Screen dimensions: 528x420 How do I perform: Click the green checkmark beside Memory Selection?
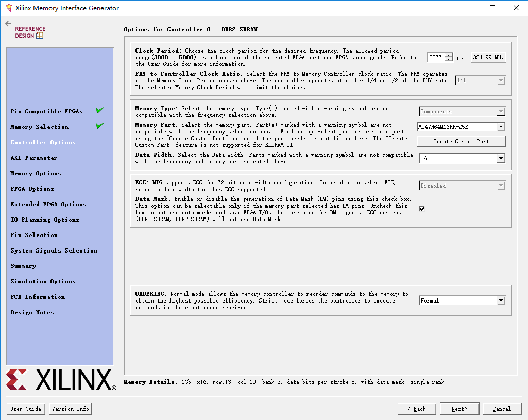[x=99, y=126]
